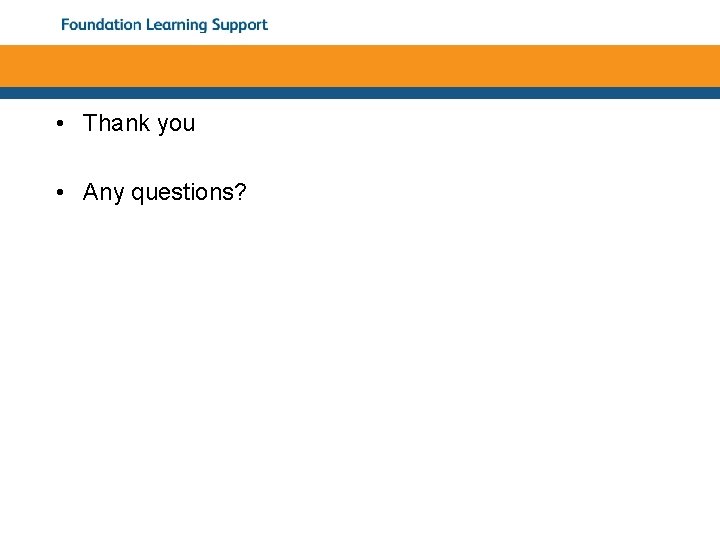Click the bullet point before "Any questions?"

coord(60,192)
